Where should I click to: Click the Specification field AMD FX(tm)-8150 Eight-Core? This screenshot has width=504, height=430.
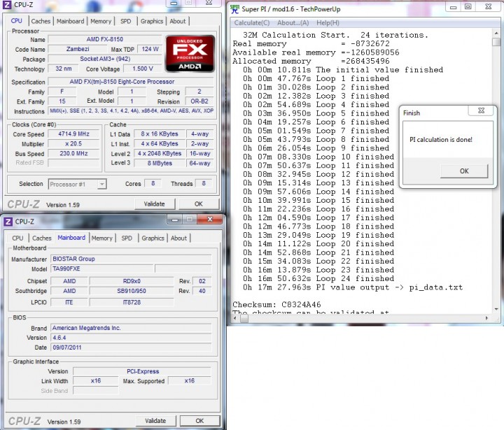131,82
